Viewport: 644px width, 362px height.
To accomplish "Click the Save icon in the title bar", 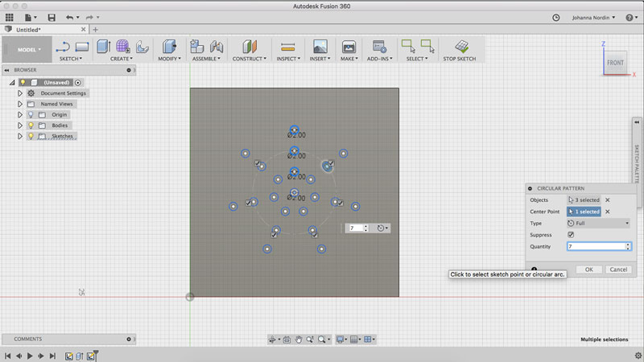I will [x=52, y=17].
